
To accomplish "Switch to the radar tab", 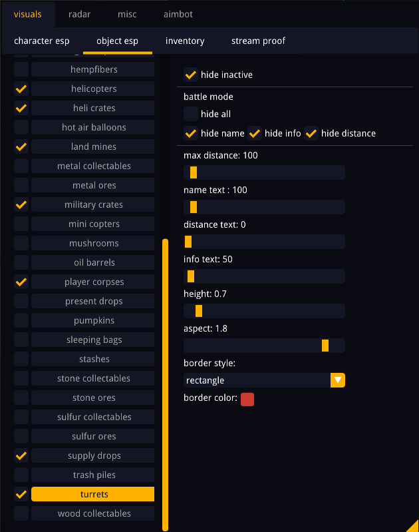I will (79, 14).
